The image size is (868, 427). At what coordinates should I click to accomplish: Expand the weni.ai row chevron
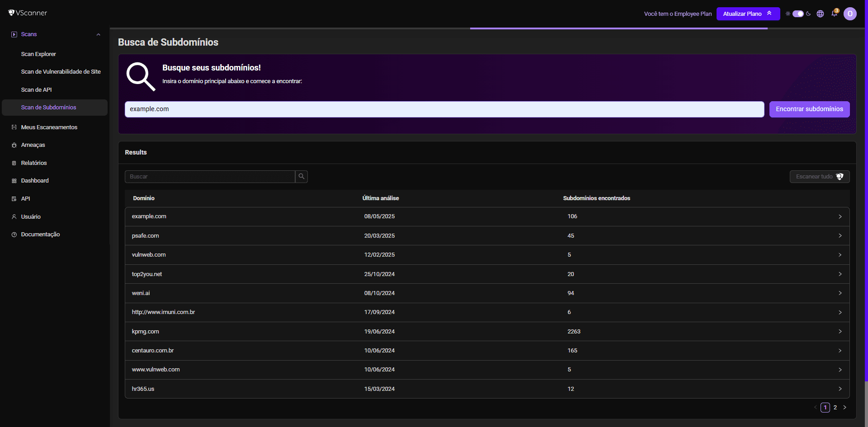(840, 293)
